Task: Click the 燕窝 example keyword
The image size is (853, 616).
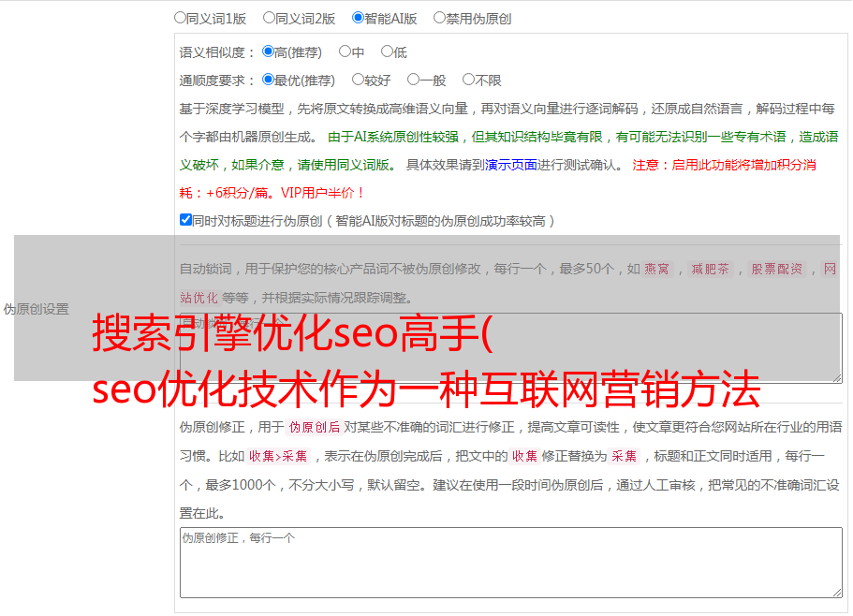Action: click(657, 269)
